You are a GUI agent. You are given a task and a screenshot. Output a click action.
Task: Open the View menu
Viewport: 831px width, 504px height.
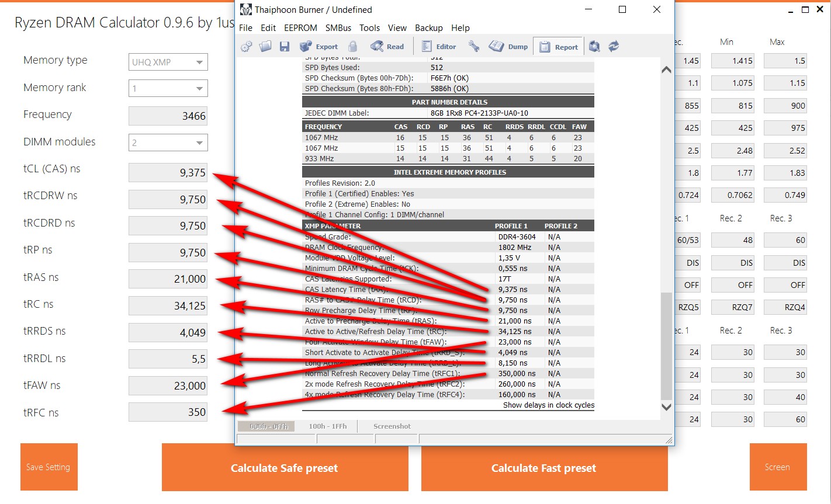pyautogui.click(x=397, y=28)
